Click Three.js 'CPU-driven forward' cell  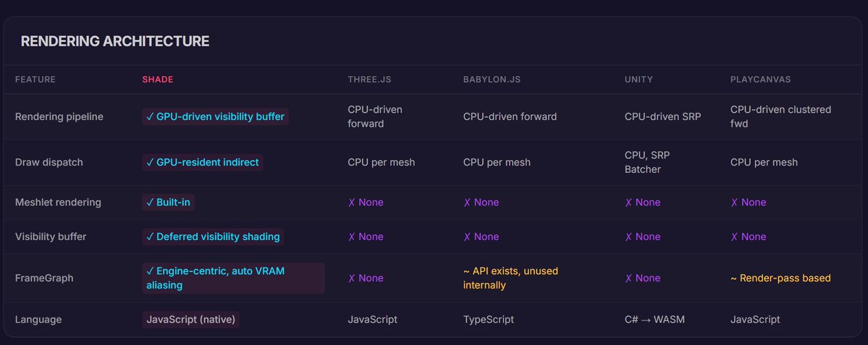375,116
